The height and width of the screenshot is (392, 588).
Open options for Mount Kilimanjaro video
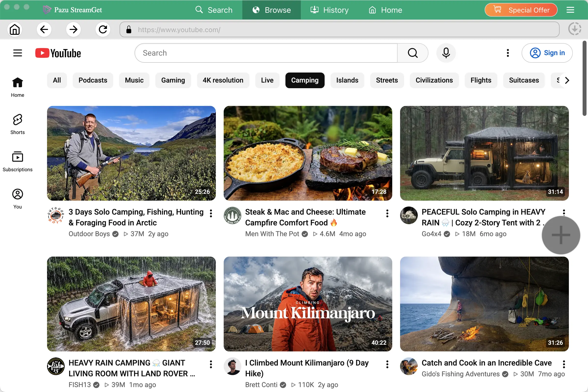387,364
